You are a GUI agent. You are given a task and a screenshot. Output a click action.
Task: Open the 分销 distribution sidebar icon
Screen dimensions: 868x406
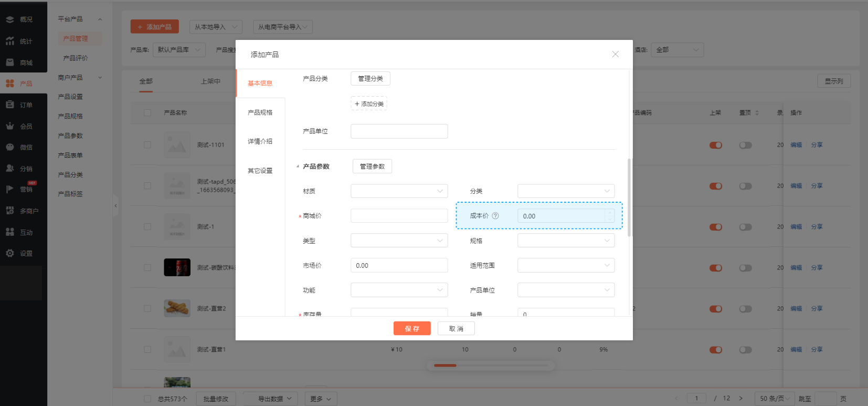[x=10, y=169]
